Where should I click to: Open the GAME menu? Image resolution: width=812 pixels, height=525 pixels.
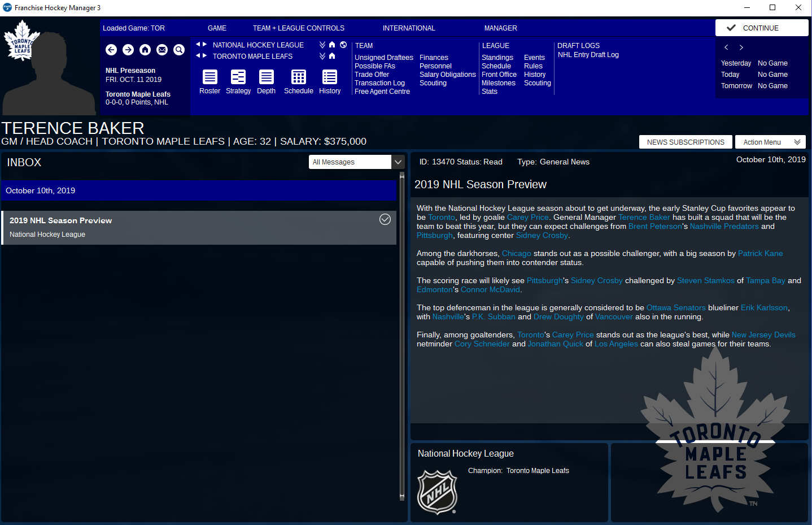pos(217,28)
